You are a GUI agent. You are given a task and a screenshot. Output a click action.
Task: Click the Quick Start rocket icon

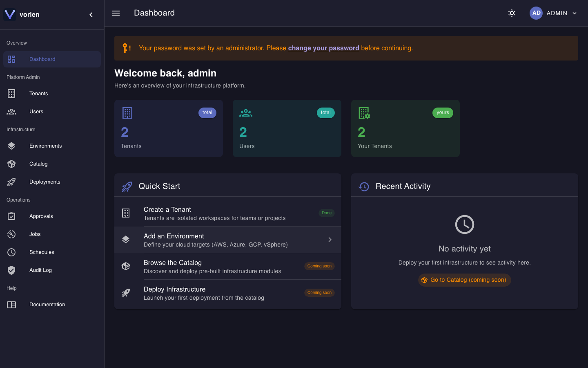point(127,186)
